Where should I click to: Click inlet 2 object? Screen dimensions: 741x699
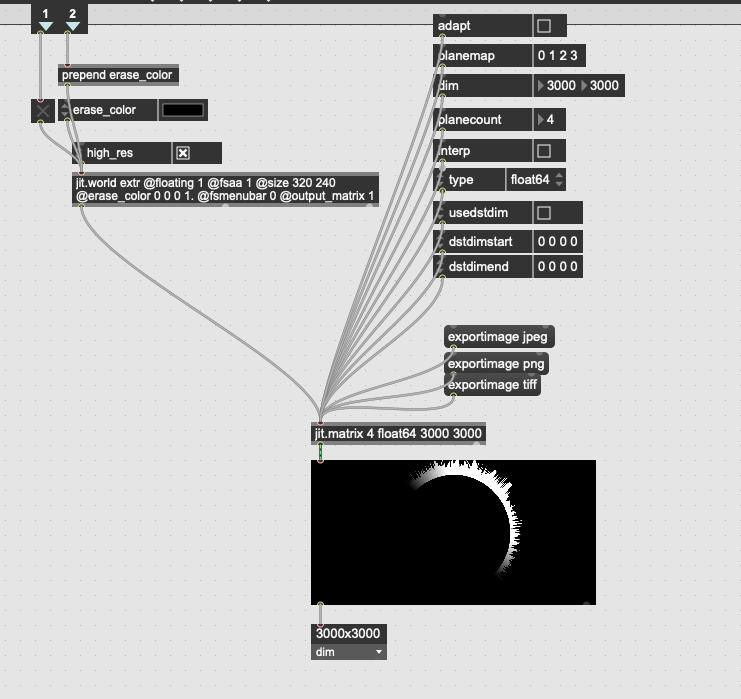73,19
